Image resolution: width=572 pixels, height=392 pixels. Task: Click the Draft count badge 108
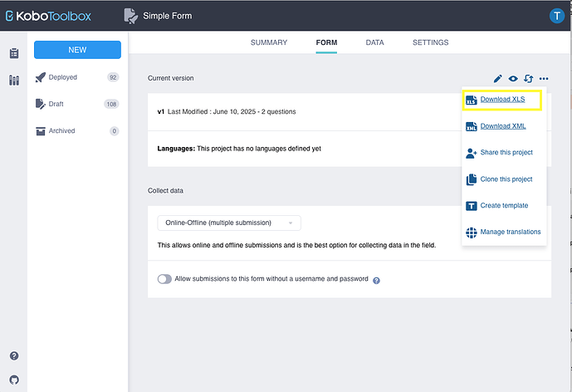[111, 104]
